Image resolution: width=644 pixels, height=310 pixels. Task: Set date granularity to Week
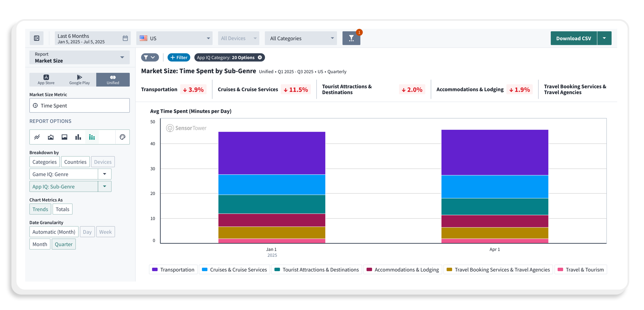point(105,232)
